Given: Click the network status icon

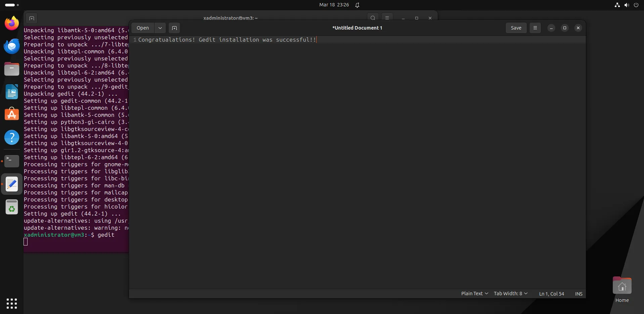Looking at the screenshot, I should tap(617, 5).
